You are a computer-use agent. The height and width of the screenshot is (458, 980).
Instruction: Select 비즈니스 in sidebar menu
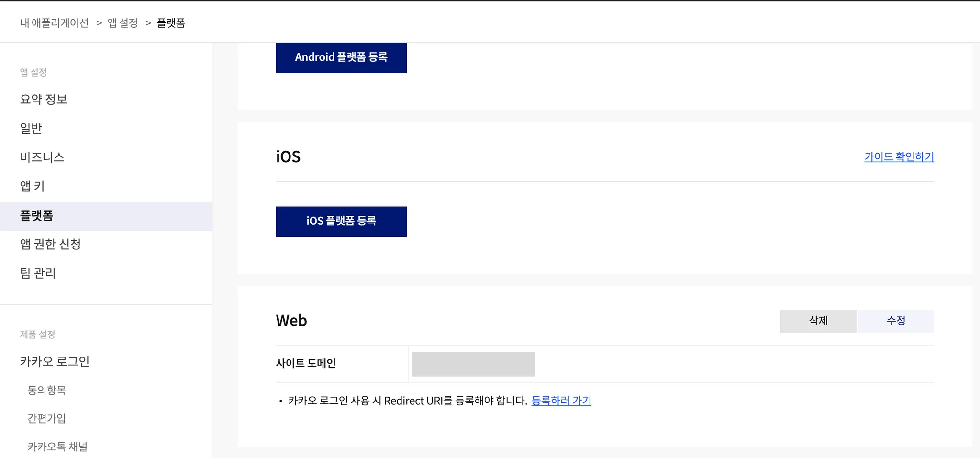[42, 157]
